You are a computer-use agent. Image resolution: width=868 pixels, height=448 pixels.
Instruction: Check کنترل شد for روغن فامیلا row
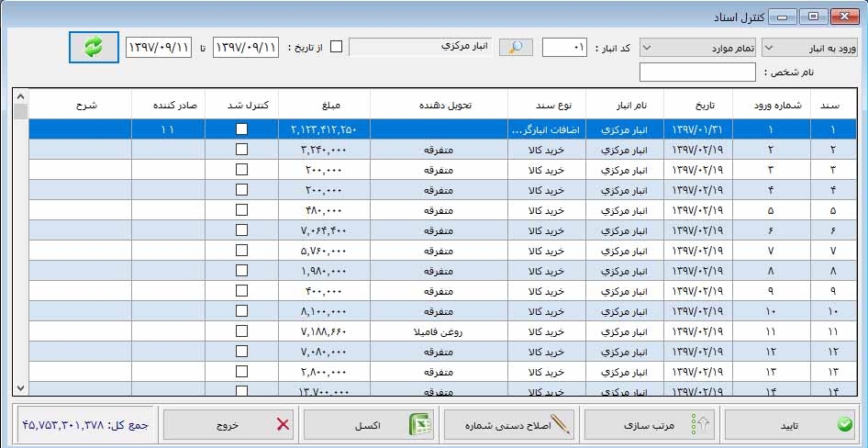coord(241,331)
